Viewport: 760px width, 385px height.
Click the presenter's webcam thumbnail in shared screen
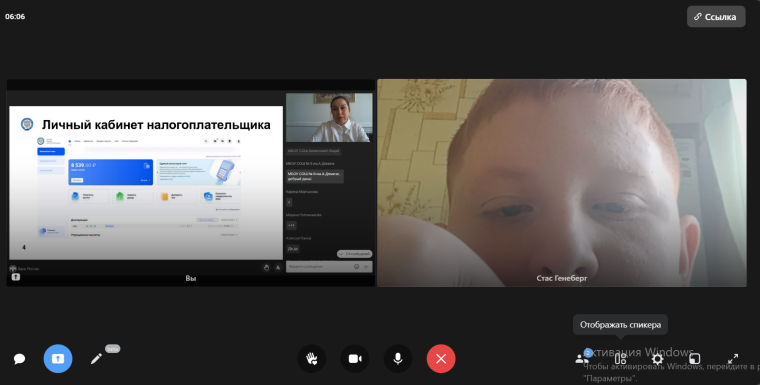(329, 118)
